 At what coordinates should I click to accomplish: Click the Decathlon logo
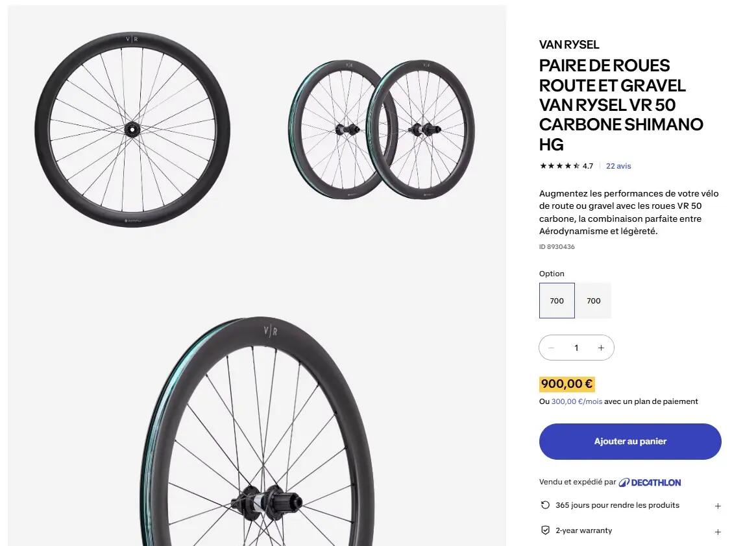tap(650, 482)
